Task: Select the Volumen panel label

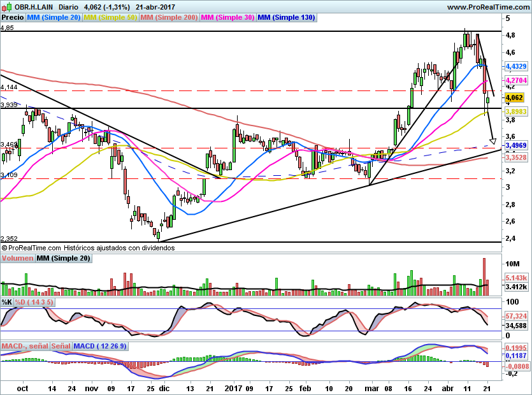Action: click(x=18, y=258)
